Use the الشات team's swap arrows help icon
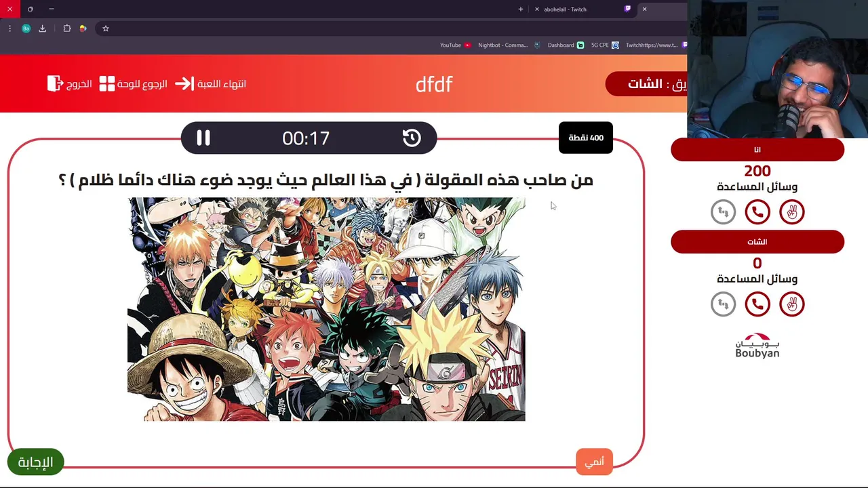The image size is (868, 488). click(723, 304)
